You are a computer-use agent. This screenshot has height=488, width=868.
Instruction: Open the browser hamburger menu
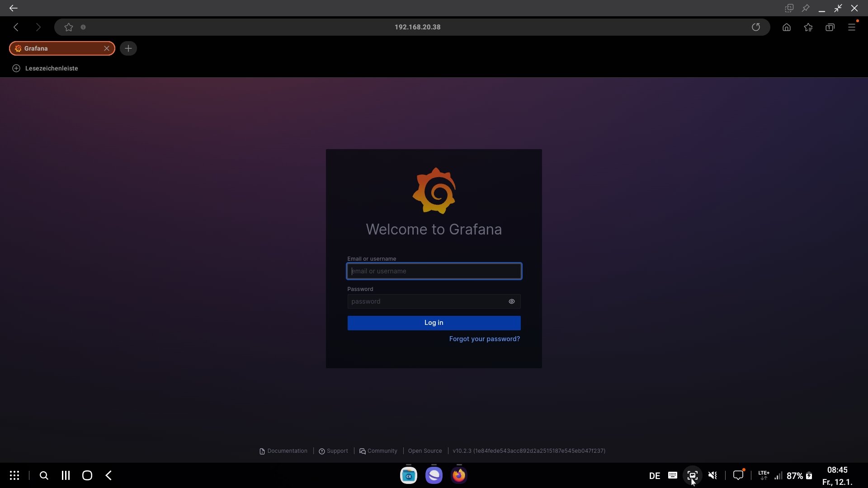(851, 27)
